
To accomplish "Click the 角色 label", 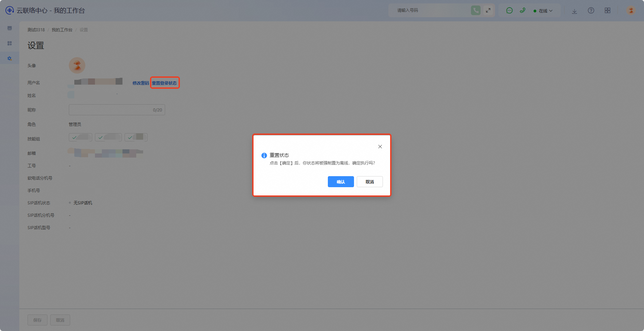I will [x=32, y=125].
